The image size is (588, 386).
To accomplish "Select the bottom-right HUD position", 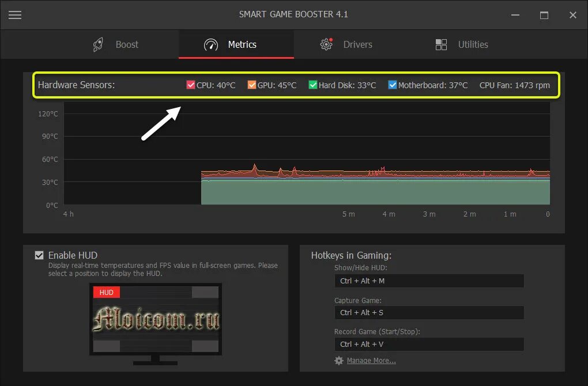I will click(x=205, y=346).
